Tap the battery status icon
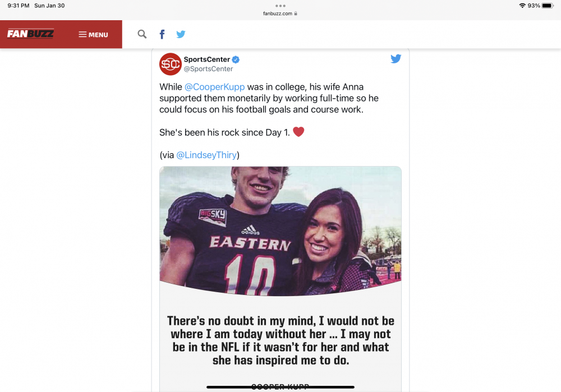This screenshot has width=561, height=392. tap(548, 6)
